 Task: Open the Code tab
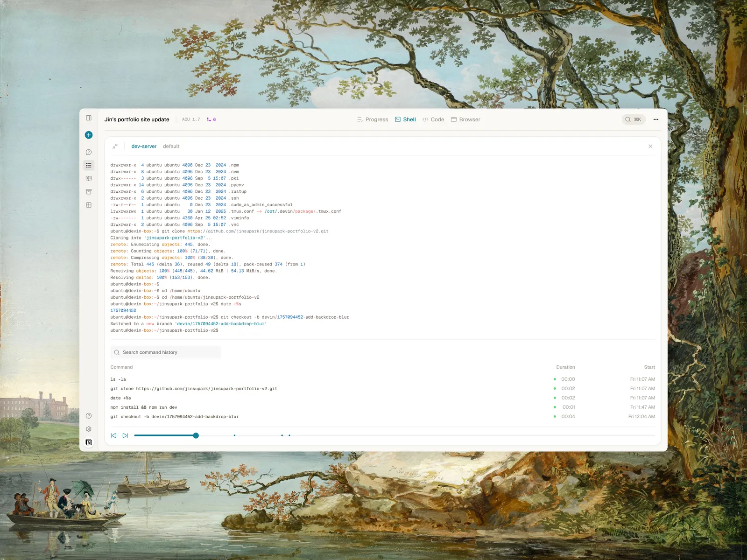(x=433, y=119)
